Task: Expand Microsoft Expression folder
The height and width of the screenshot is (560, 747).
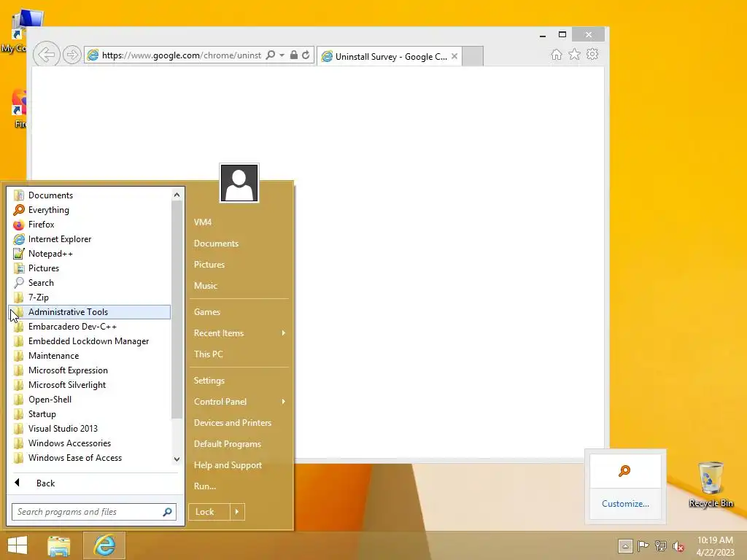Action: pos(90,370)
